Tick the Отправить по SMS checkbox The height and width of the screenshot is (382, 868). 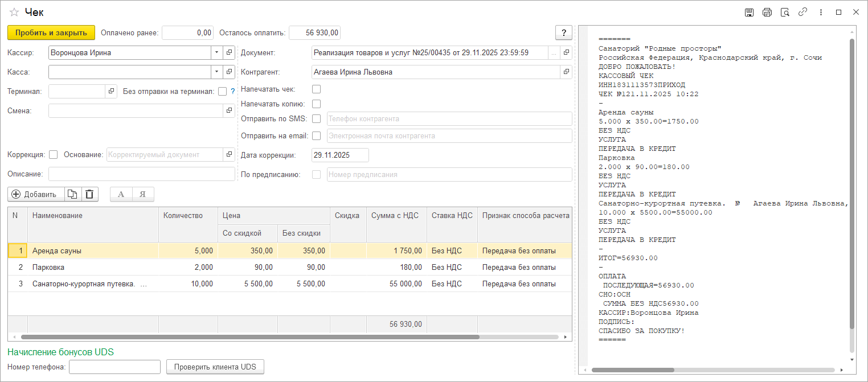click(x=317, y=118)
